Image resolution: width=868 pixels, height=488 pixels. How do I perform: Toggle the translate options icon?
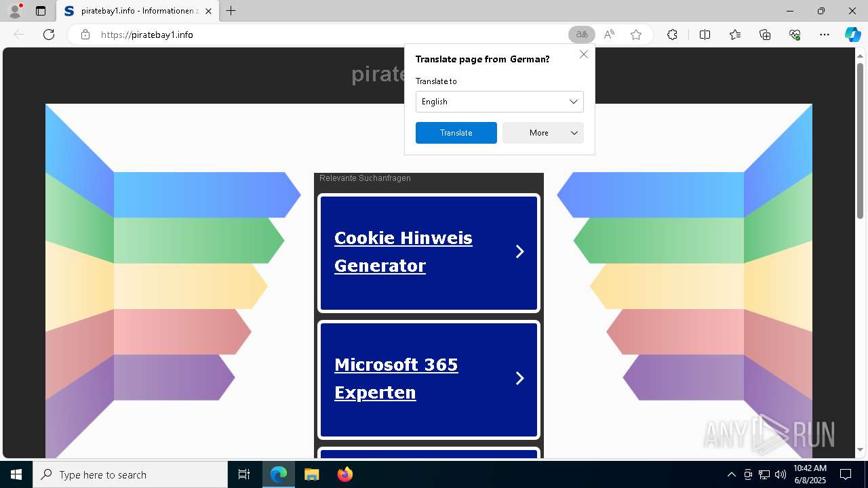(x=581, y=35)
